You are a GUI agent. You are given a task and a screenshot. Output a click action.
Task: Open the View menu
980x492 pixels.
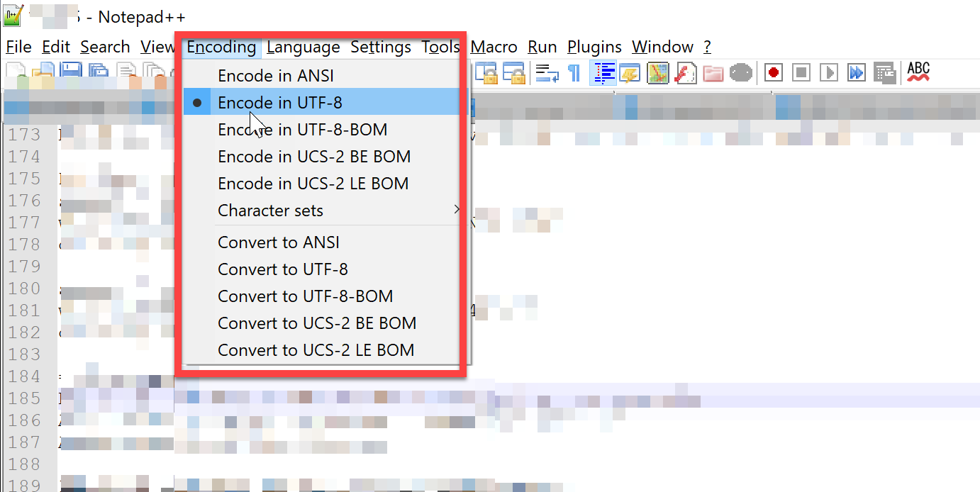click(x=157, y=47)
